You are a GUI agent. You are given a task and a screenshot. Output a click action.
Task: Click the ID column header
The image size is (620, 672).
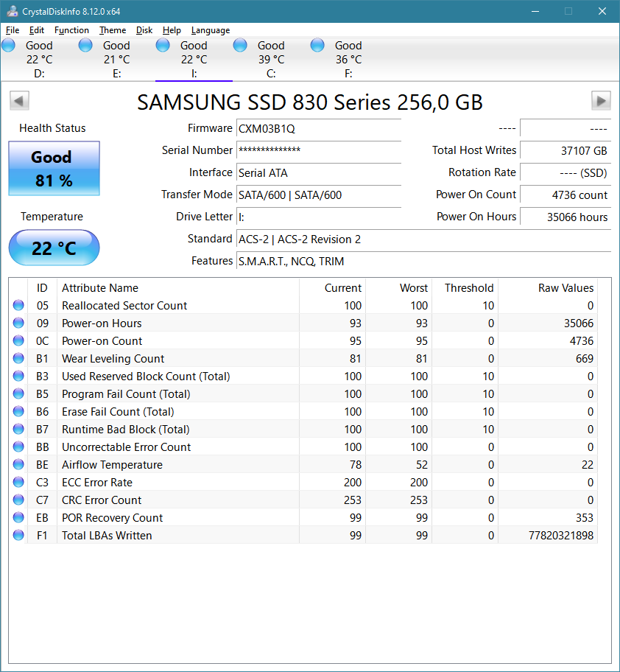click(x=42, y=287)
